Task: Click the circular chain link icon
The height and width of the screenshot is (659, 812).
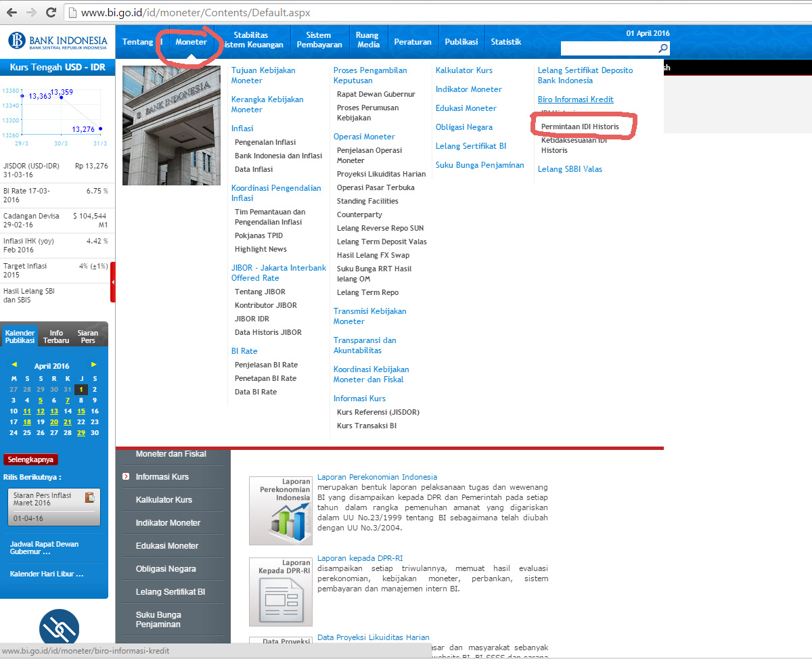Action: click(x=59, y=628)
